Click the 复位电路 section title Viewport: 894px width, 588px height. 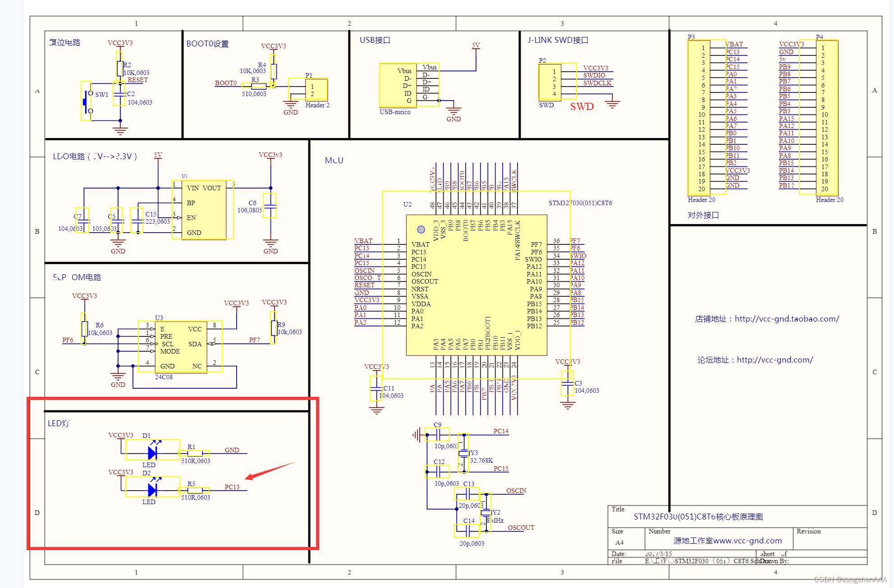65,42
